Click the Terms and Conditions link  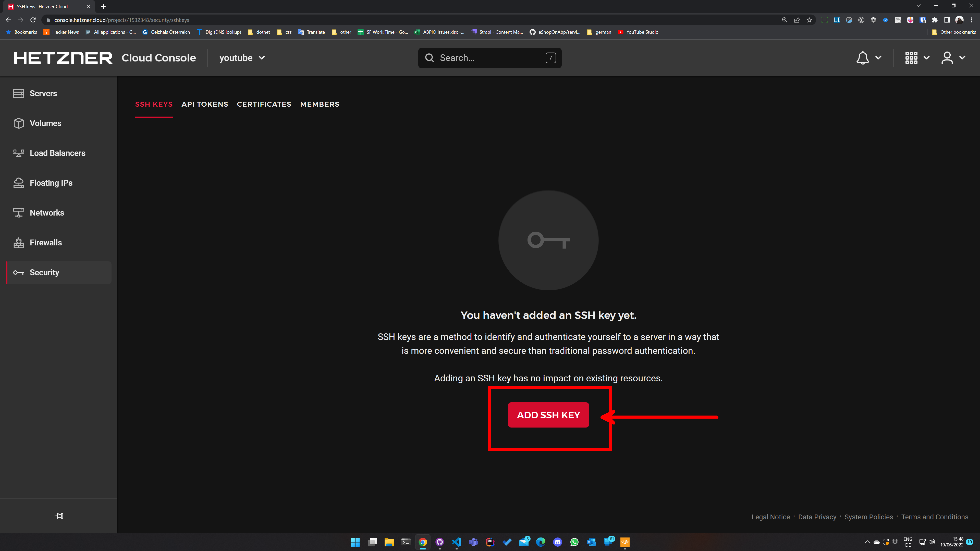click(935, 517)
